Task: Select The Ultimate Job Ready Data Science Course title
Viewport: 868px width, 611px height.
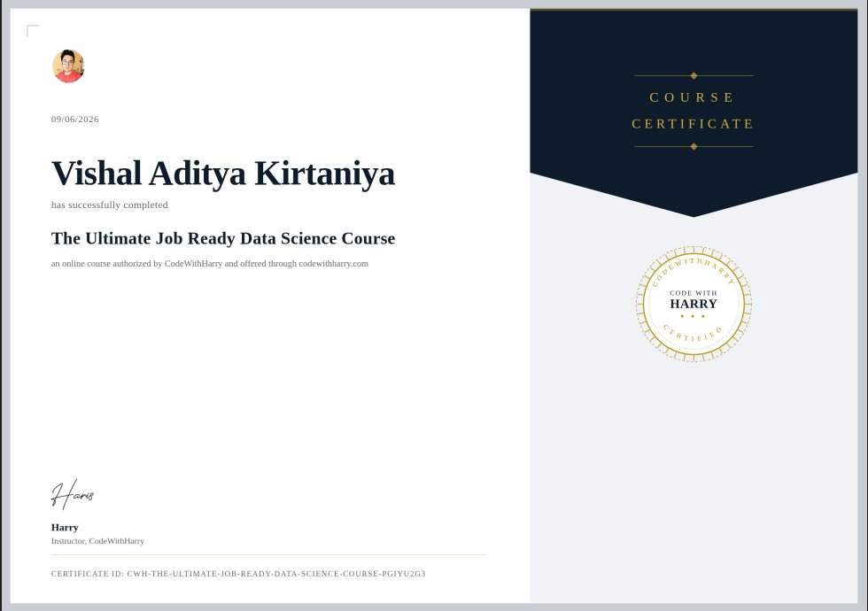Action: 223,238
